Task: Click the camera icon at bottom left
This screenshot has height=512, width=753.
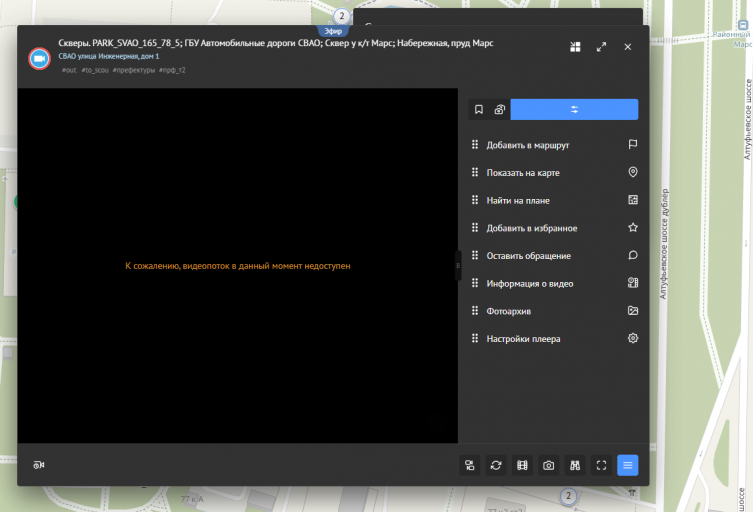Action: coord(39,465)
